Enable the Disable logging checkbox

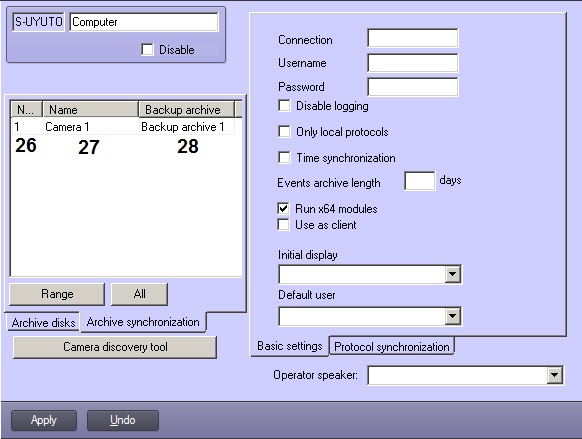(284, 106)
